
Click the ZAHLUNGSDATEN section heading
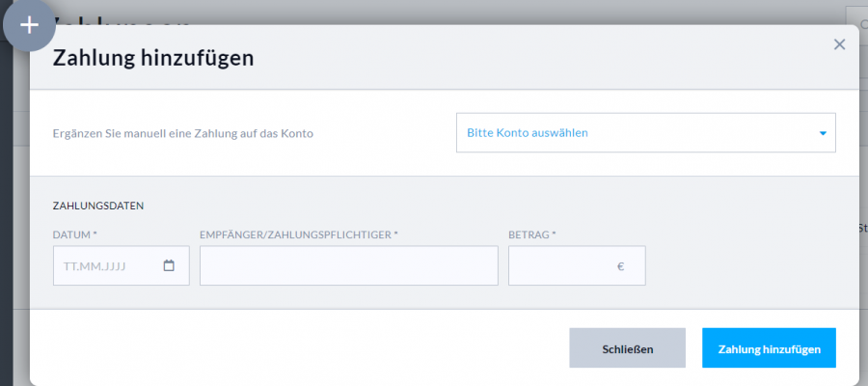pos(97,206)
